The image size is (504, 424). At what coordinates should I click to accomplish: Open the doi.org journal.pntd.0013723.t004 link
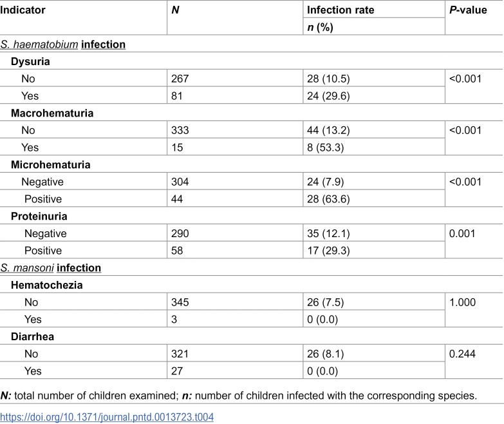click(x=107, y=418)
